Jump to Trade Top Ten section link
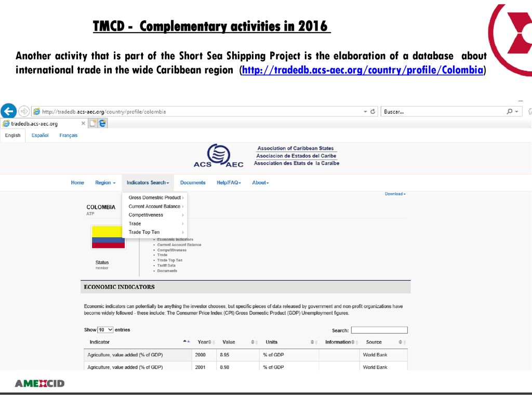Screen dimensions: 532x399 170,260
